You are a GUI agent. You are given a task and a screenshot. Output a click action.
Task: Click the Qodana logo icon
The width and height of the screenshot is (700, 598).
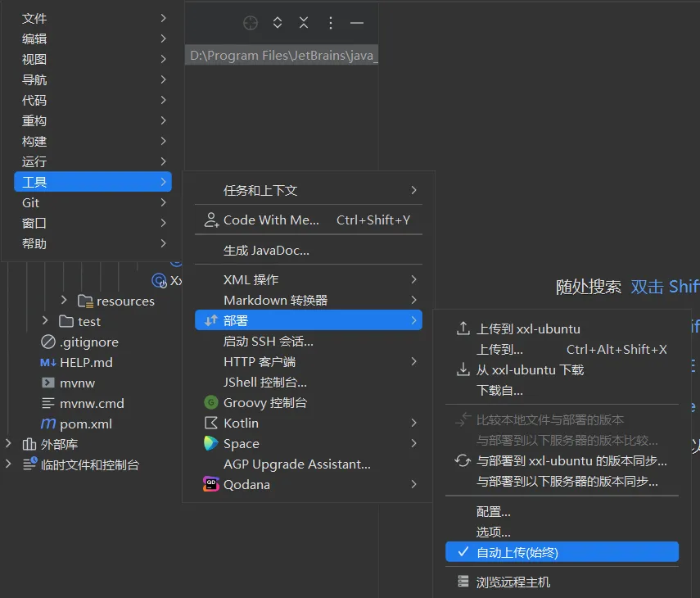click(210, 484)
